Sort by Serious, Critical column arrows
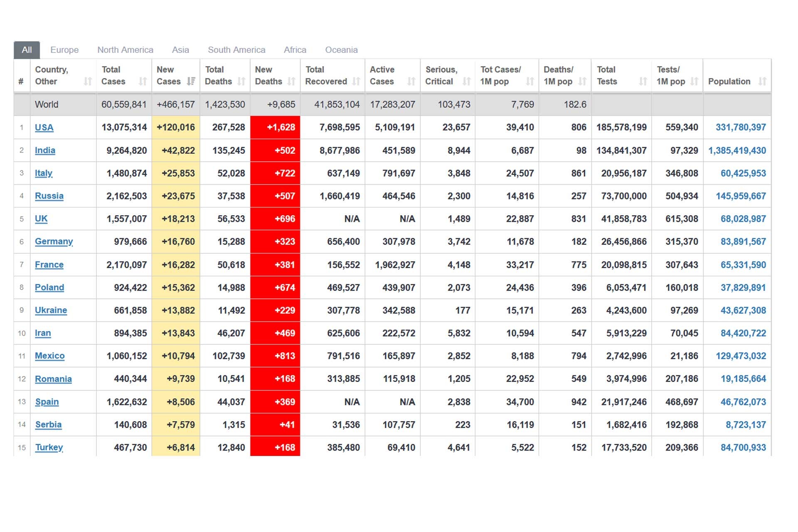798x532 pixels. [x=467, y=81]
